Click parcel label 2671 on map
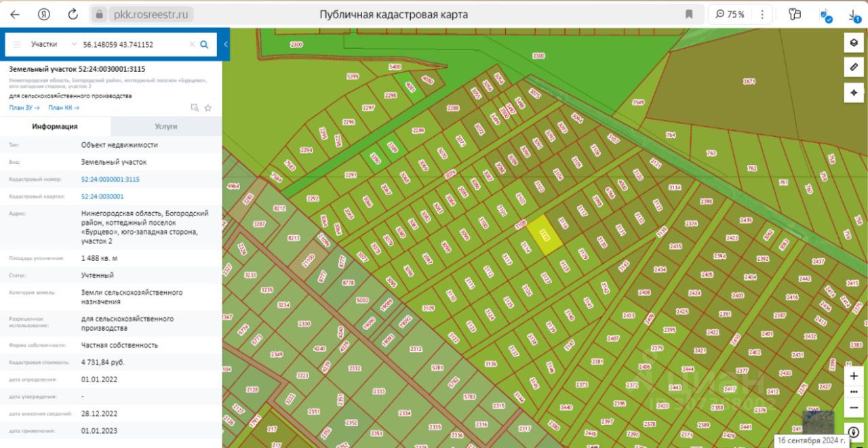This screenshot has height=448, width=868. 749,81
